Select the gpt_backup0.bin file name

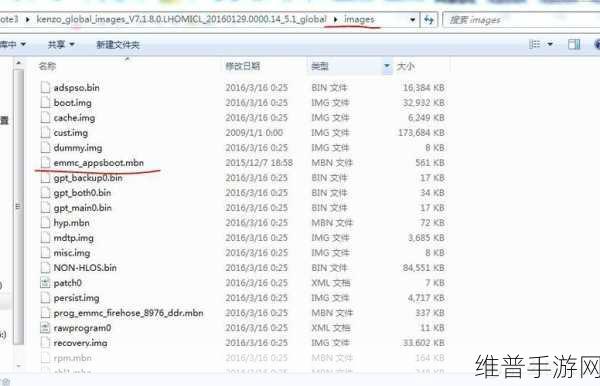pyautogui.click(x=88, y=178)
